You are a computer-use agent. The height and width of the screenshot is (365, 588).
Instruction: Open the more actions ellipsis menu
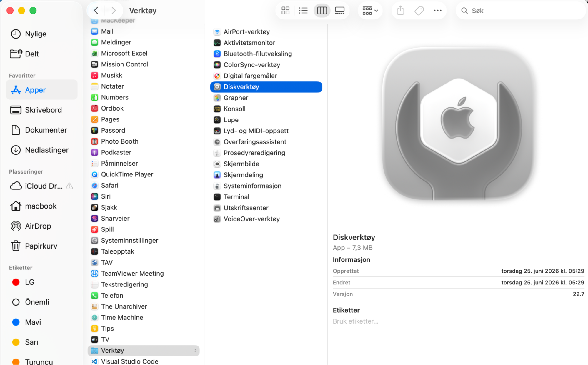click(x=437, y=11)
